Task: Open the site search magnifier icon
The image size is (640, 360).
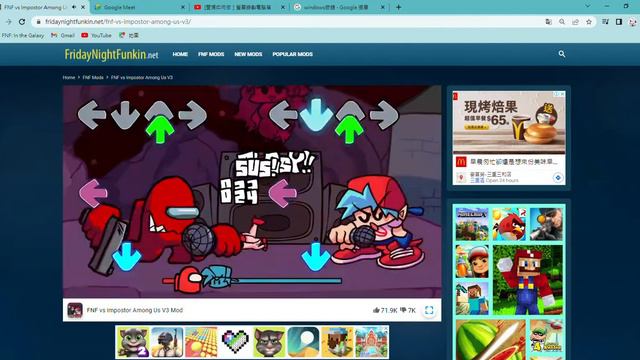Action: (562, 54)
